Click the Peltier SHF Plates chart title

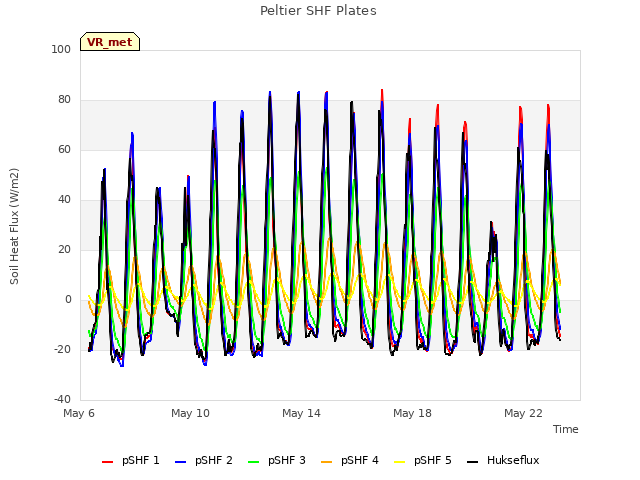tap(318, 11)
